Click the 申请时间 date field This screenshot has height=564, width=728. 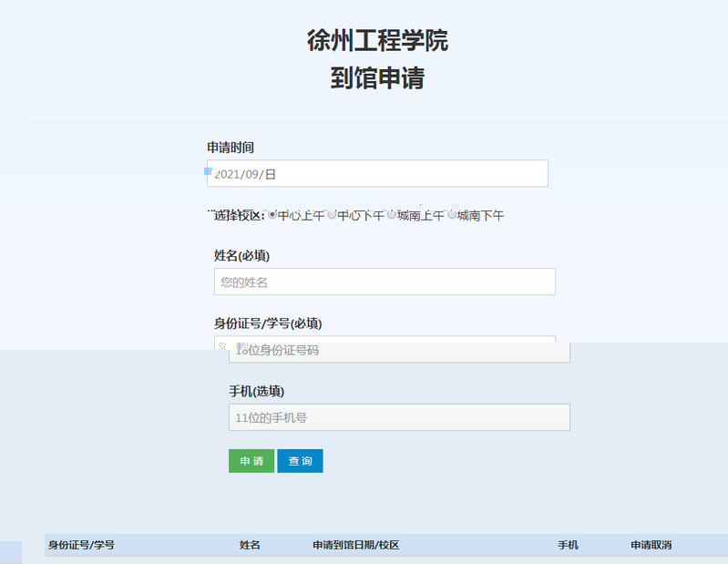377,173
